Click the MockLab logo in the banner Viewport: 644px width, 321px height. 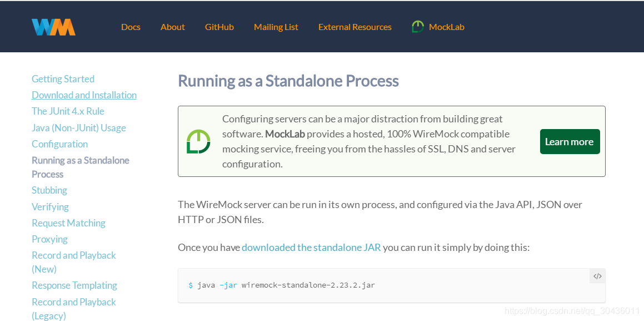[198, 141]
